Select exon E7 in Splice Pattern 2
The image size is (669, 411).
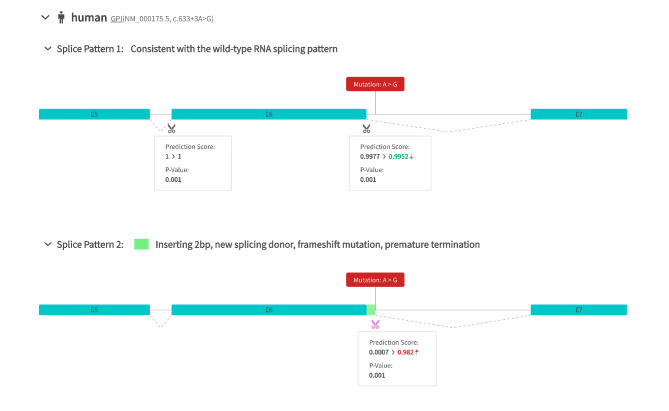tap(579, 310)
